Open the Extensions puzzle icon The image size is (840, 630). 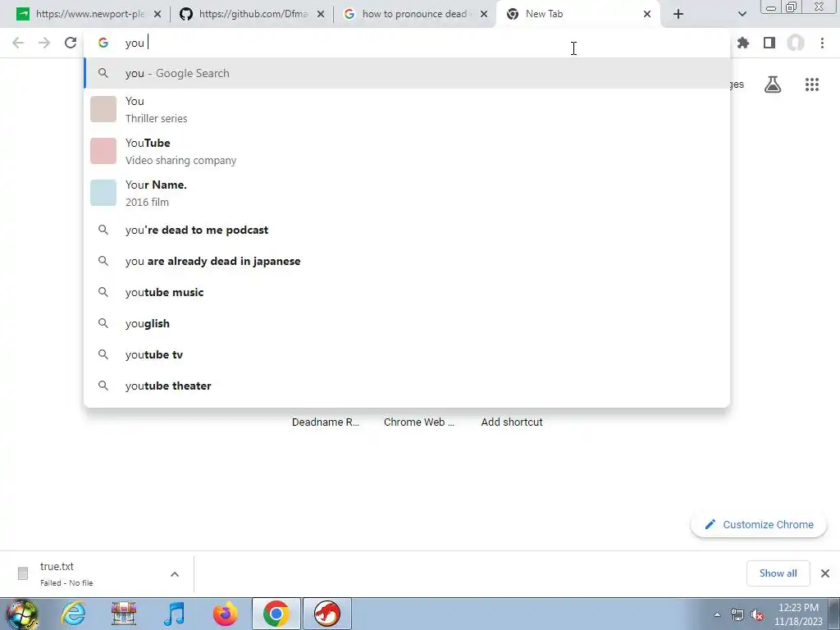[x=743, y=43]
